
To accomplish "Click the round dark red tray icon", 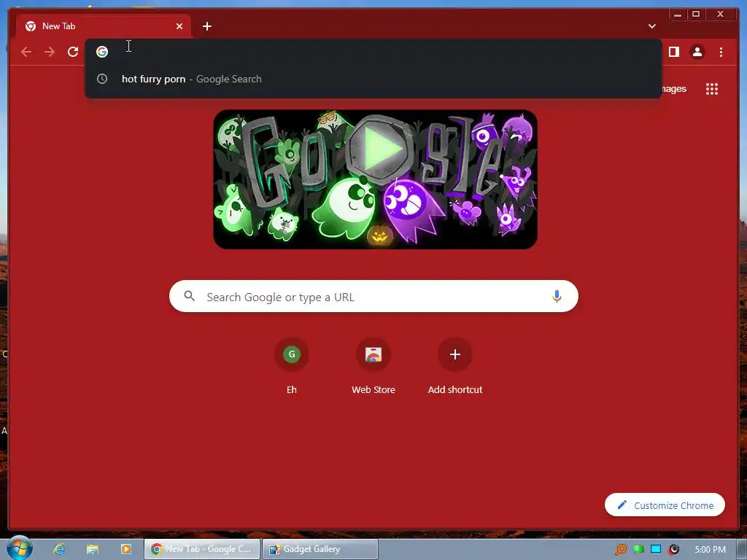I will (673, 550).
